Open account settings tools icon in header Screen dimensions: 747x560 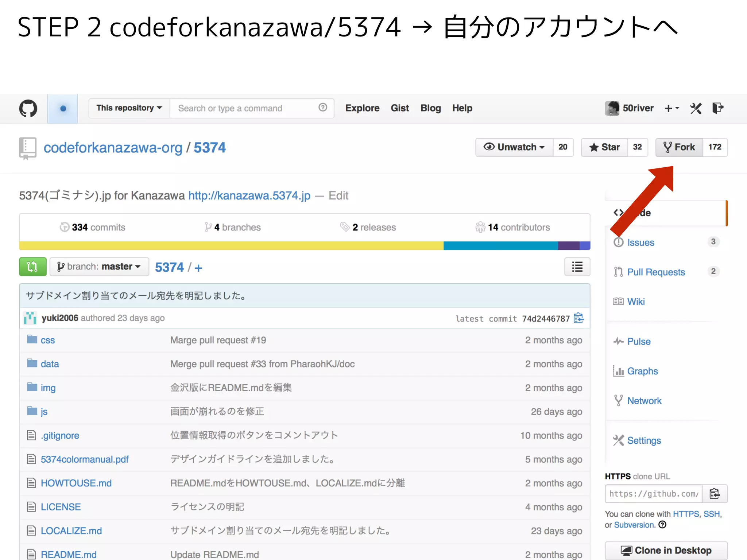tap(696, 108)
